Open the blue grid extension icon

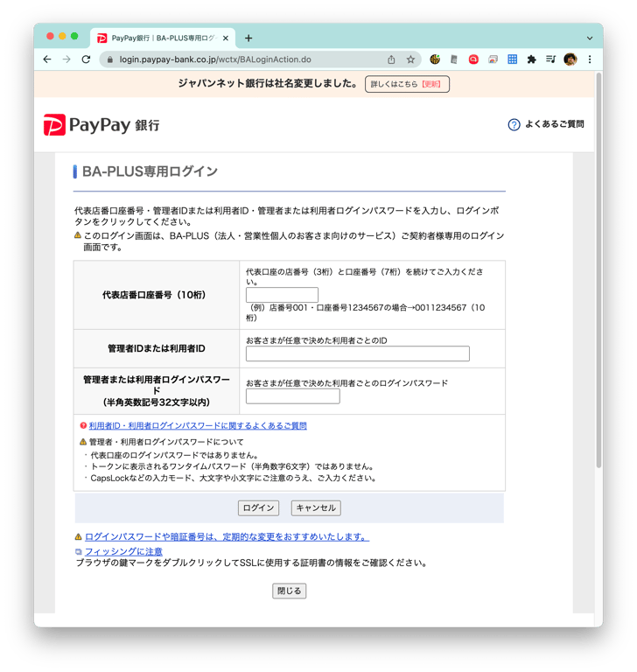tap(512, 59)
